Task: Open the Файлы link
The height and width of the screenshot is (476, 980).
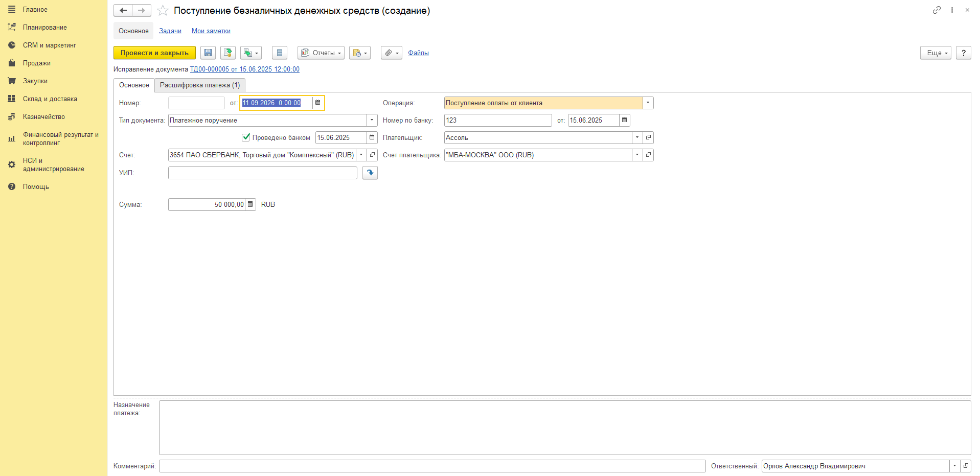Action: 418,53
